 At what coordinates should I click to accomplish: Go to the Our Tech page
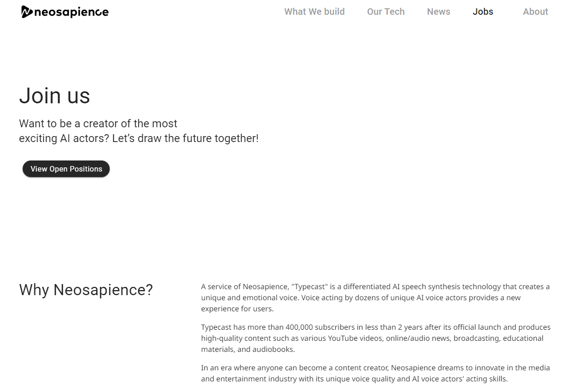[386, 12]
